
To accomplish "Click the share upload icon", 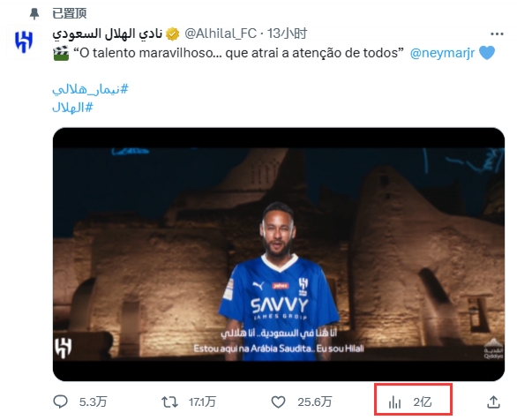I will point(493,402).
